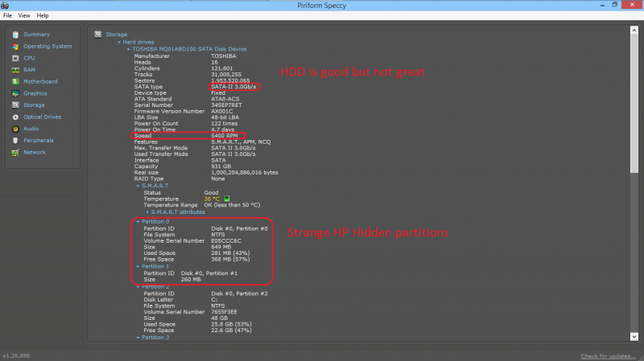Click the LBA Size 48-bit LBA value
This screenshot has height=361, width=644.
tap(225, 117)
